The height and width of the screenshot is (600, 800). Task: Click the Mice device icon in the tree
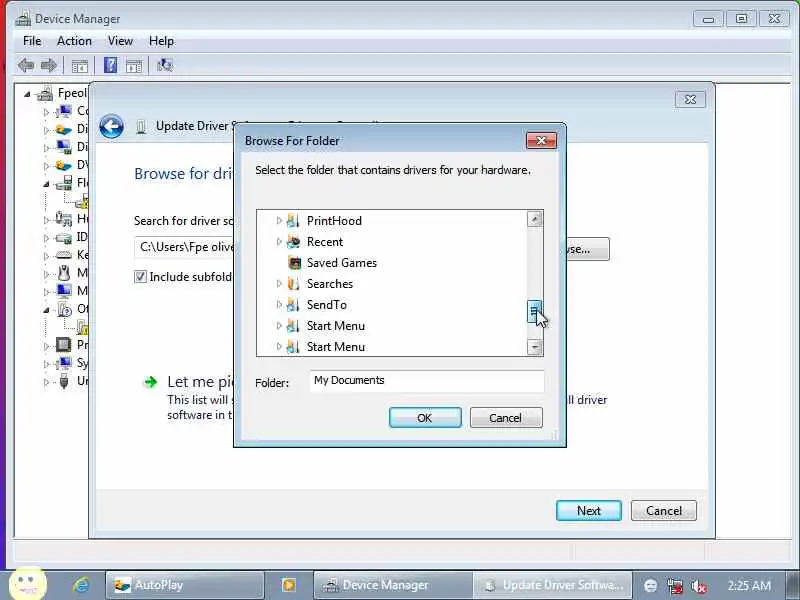pyautogui.click(x=64, y=273)
